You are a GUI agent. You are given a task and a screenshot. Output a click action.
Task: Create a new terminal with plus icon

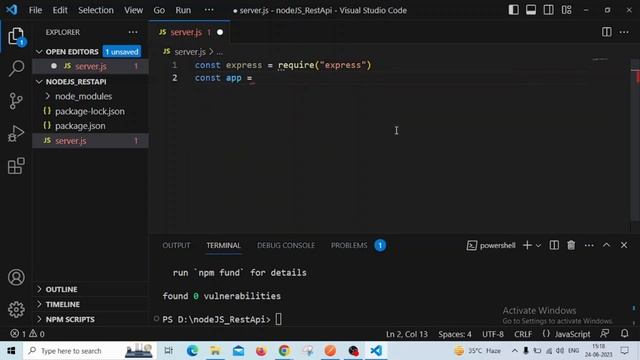click(527, 245)
